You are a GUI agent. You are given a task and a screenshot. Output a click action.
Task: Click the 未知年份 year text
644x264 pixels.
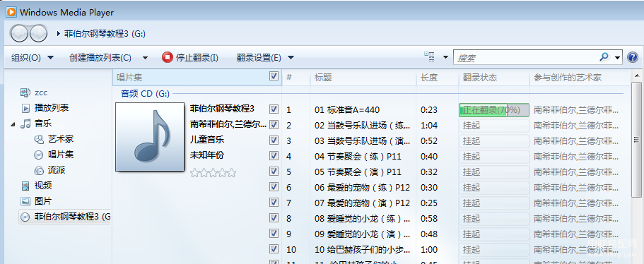pos(207,155)
